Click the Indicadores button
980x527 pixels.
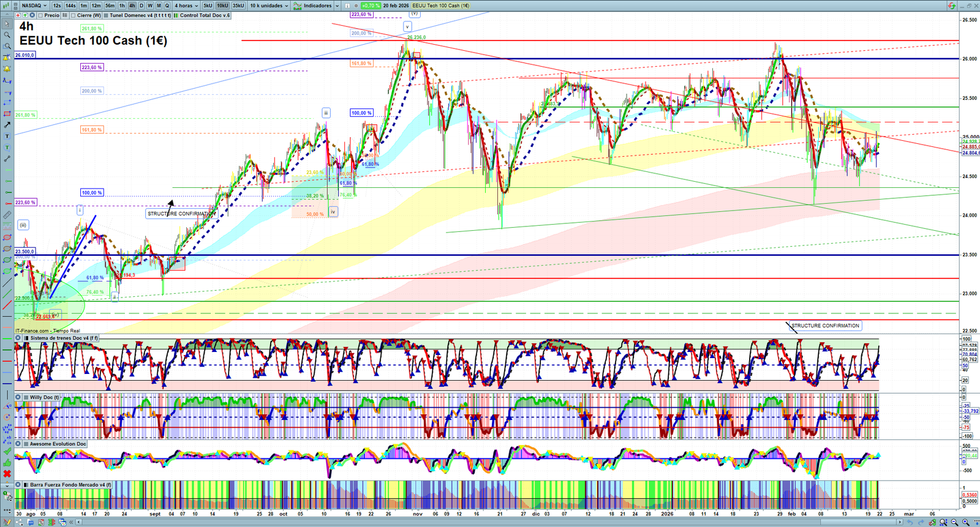pos(317,6)
